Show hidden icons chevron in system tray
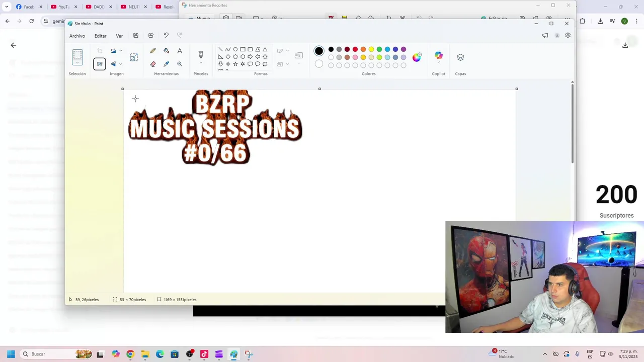 (x=544, y=354)
